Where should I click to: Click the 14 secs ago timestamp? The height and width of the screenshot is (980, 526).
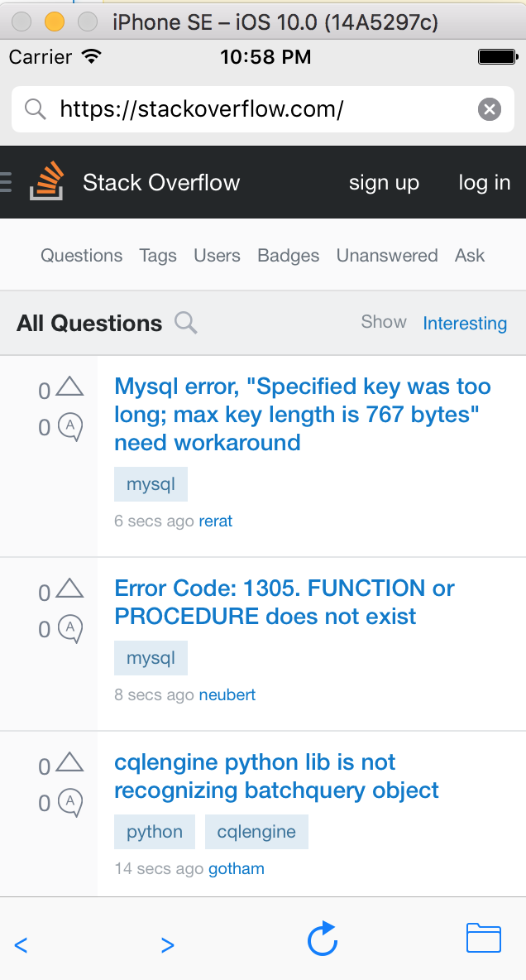point(160,869)
